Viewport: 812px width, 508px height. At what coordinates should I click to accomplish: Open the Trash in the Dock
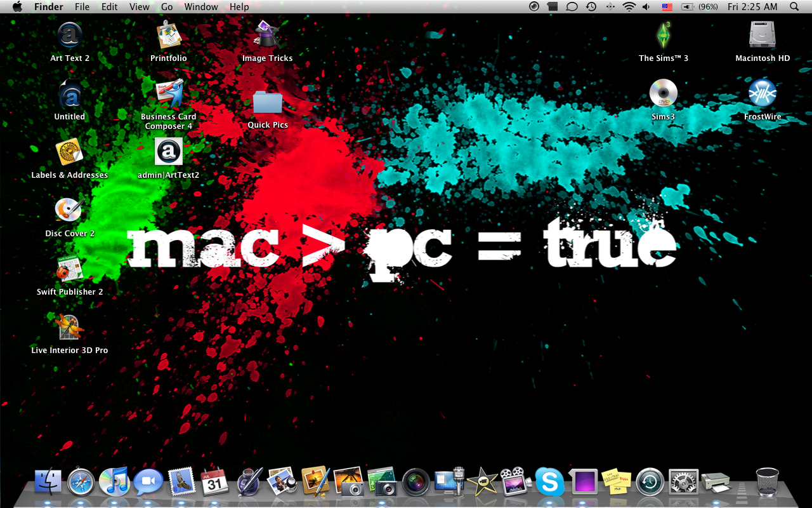[768, 481]
